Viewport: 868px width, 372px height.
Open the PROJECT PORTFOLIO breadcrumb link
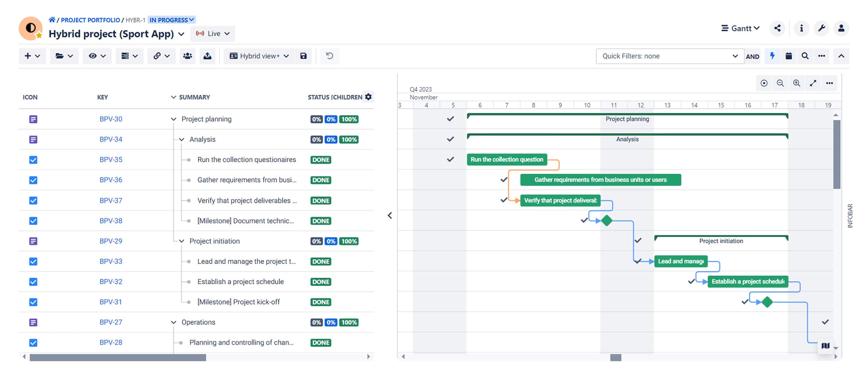tap(90, 20)
